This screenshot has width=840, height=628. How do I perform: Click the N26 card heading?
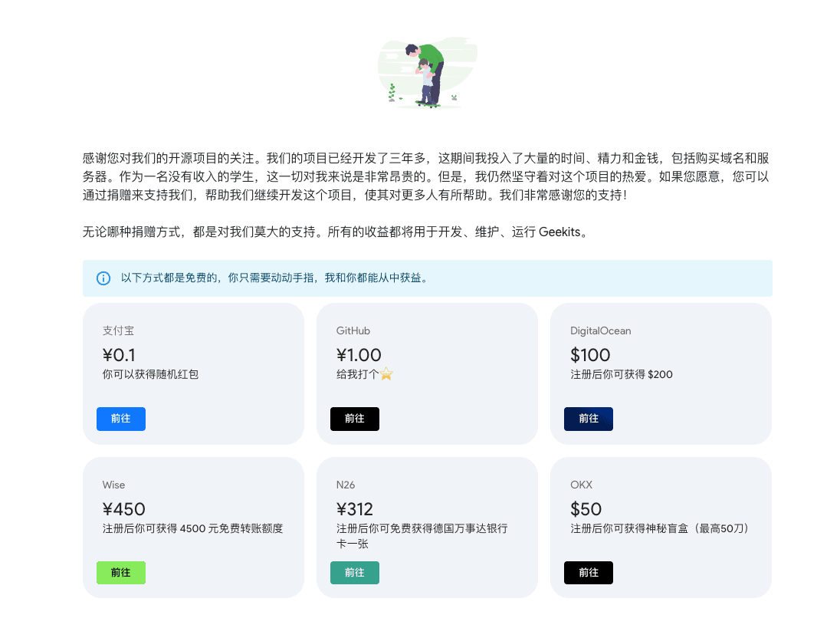pos(346,485)
